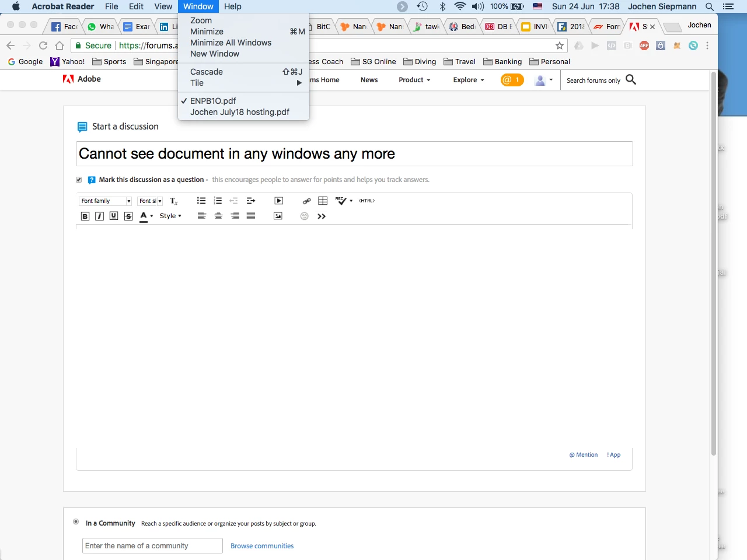Insert a table in the editor
This screenshot has height=560, width=747.
pos(323,201)
